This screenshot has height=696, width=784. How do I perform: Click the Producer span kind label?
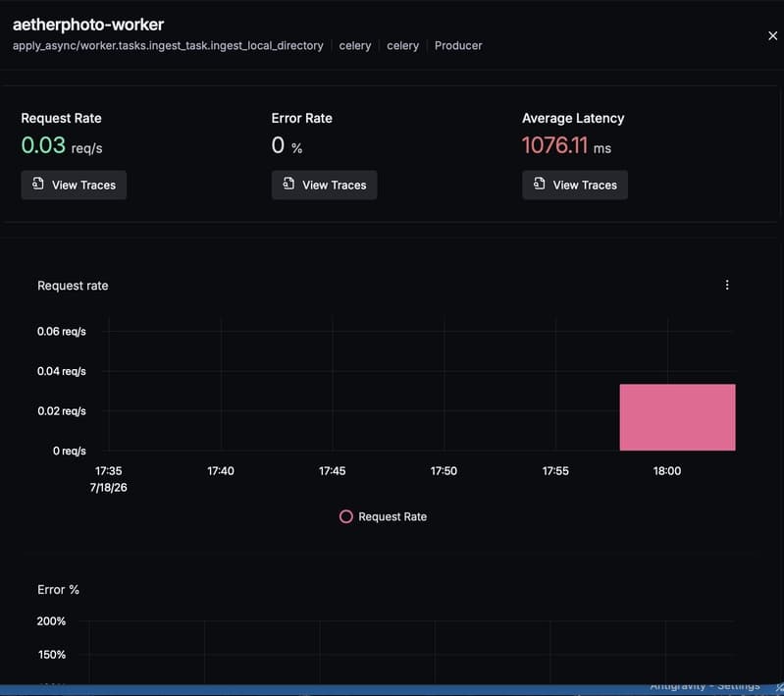[x=458, y=45]
